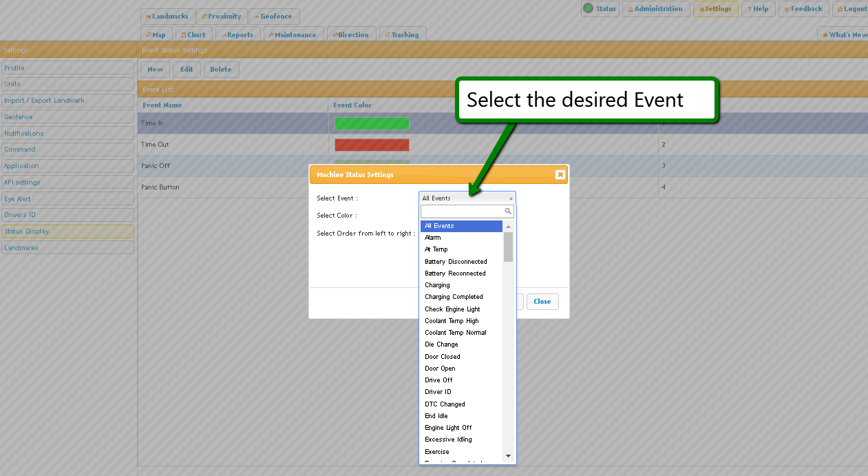Image resolution: width=868 pixels, height=476 pixels.
Task: Open the Maintenance tab
Action: pos(293,35)
